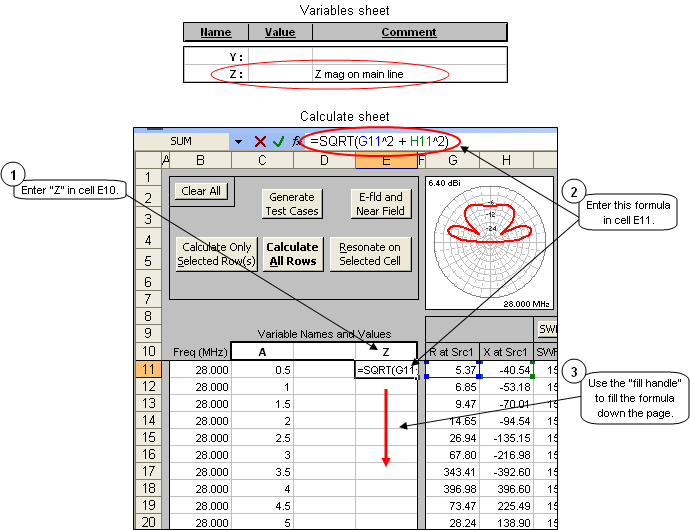This screenshot has height=530, width=690.
Task: Click the fx insert function icon
Action: click(x=297, y=142)
